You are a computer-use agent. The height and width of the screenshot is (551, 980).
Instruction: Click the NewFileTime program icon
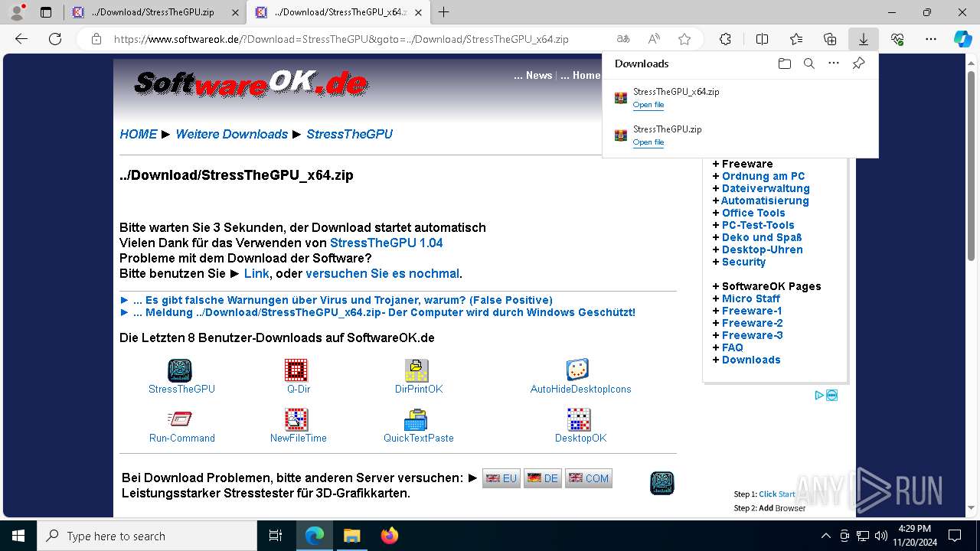coord(296,419)
